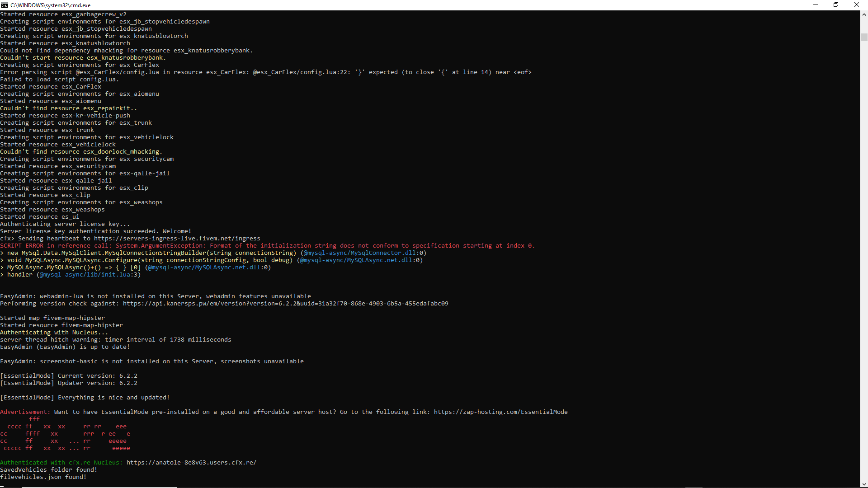Click the cmd.exe icon in title bar
868x488 pixels.
(5, 5)
